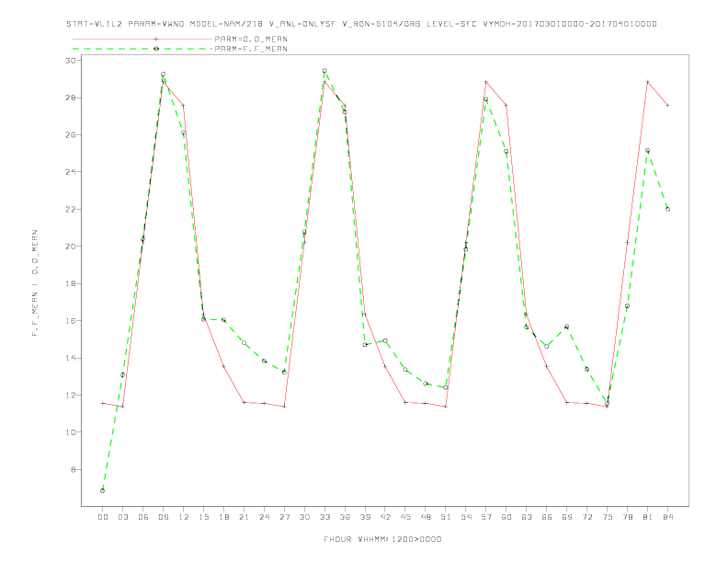Image resolution: width=728 pixels, height=563 pixels.
Task: Click the PARM=F.F_MEAN legend label
Action: pos(251,49)
